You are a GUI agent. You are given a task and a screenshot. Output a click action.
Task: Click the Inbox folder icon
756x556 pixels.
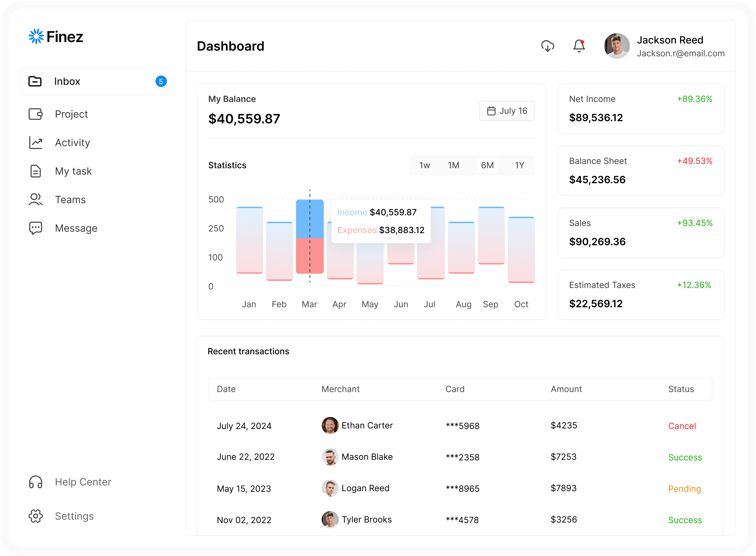click(35, 81)
